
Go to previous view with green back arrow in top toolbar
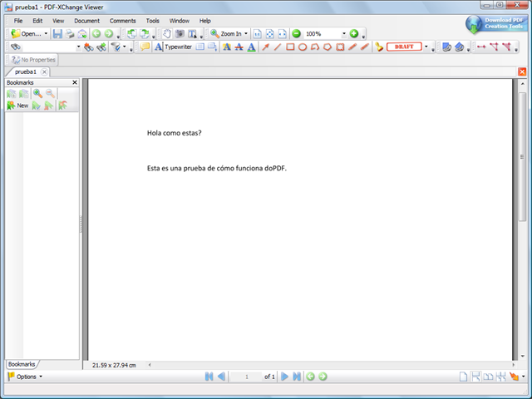pos(96,33)
